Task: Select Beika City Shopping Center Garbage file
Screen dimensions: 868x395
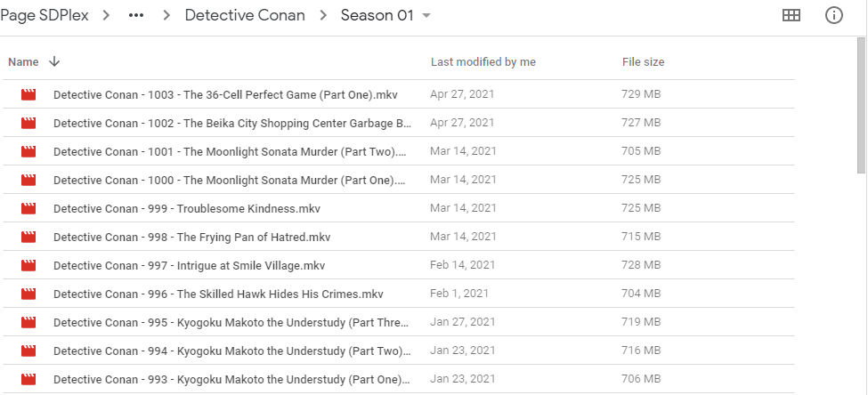Action: (232, 123)
